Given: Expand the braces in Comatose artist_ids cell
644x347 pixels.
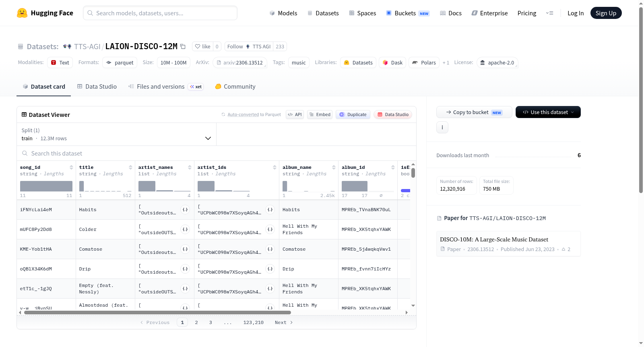Looking at the screenshot, I should 270,249.
